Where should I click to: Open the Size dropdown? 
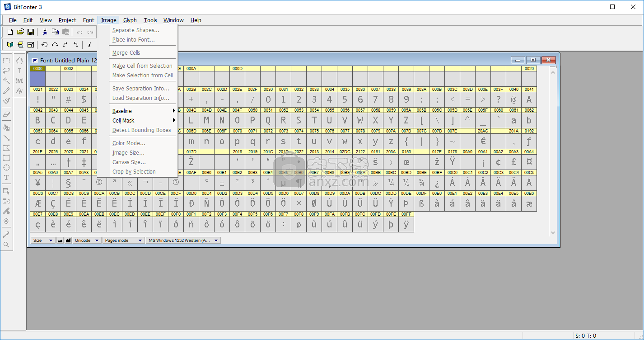pos(43,241)
